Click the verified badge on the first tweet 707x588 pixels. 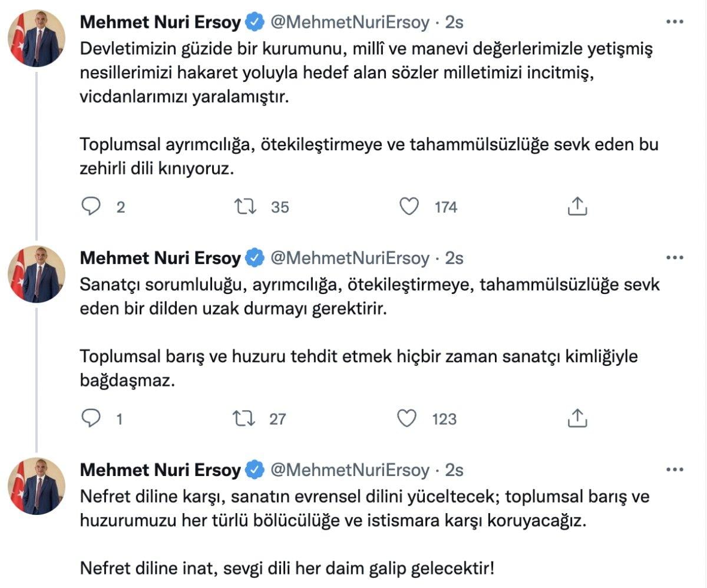point(253,22)
